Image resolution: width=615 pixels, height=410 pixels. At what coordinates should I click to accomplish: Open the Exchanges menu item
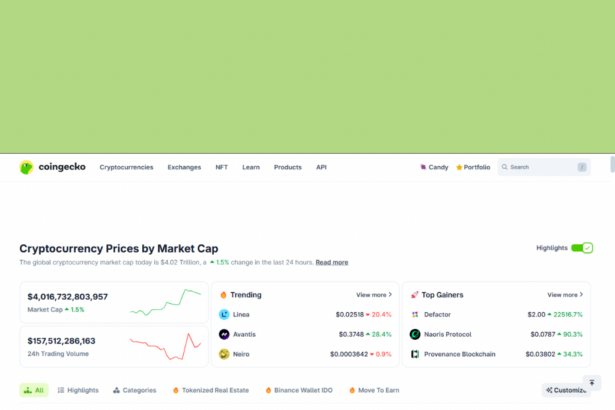point(184,167)
